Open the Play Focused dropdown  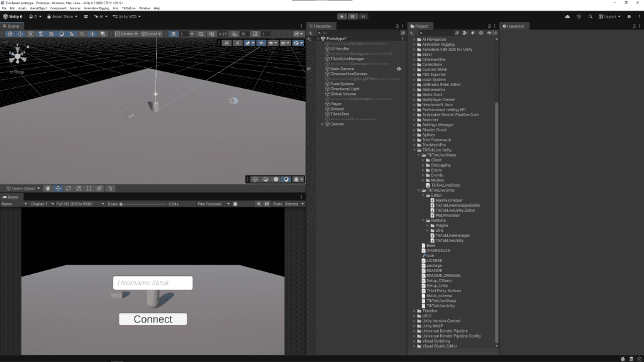(x=213, y=204)
